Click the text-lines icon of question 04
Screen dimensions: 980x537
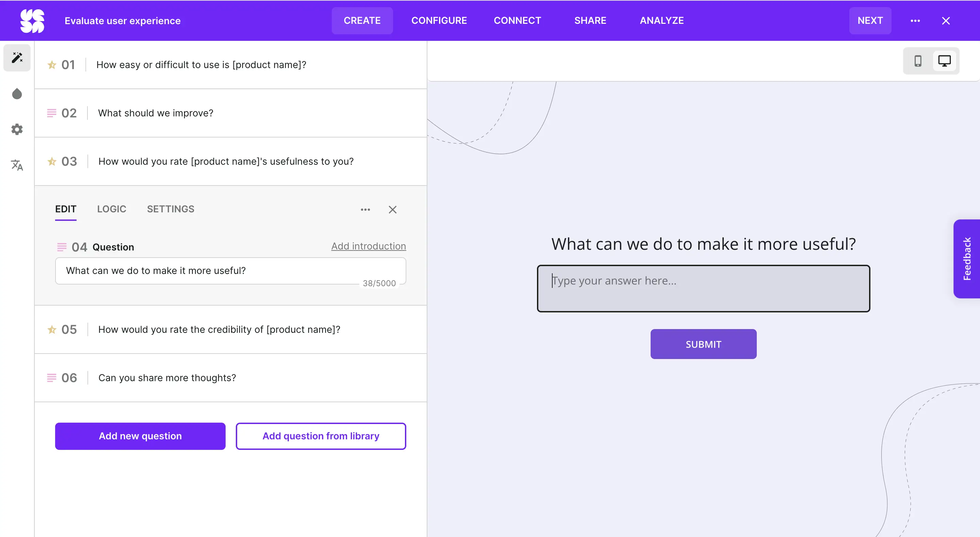click(x=62, y=247)
